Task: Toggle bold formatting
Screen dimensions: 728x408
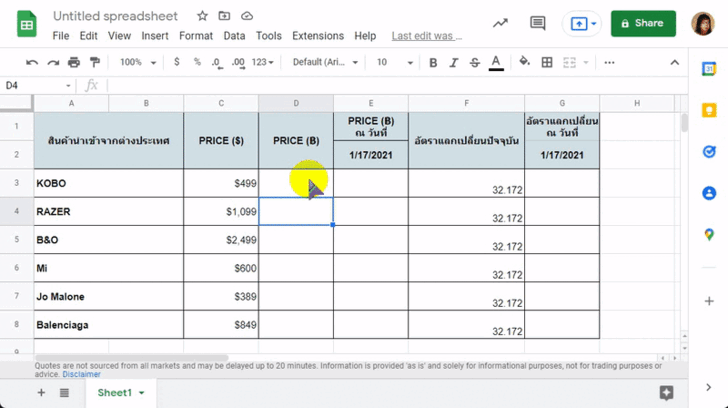Action: tap(433, 62)
